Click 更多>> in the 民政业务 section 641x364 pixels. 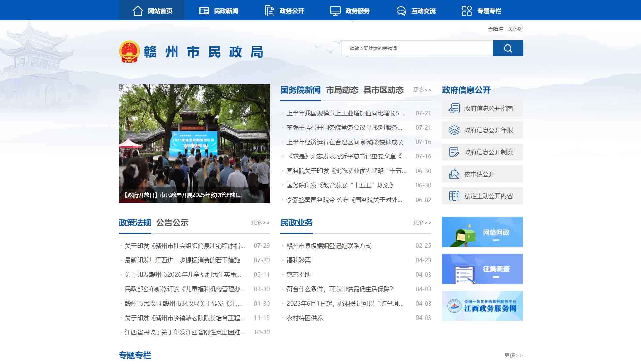tap(422, 222)
